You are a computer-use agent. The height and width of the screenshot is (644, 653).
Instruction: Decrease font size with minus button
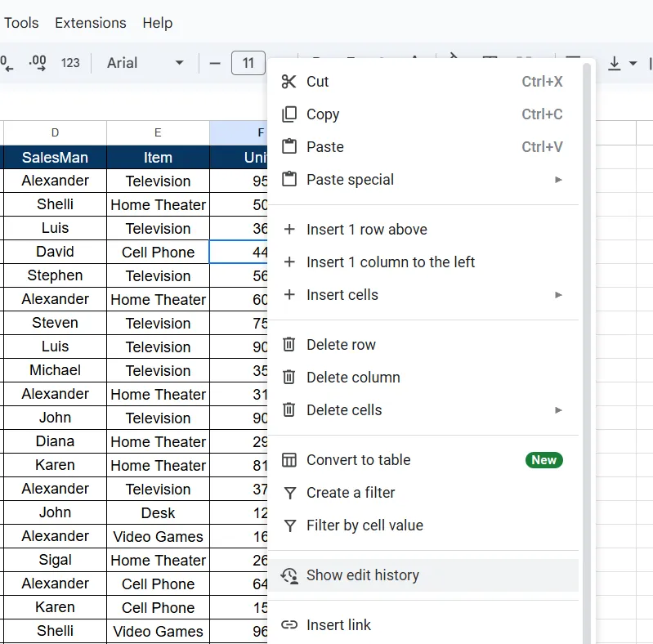tap(215, 63)
